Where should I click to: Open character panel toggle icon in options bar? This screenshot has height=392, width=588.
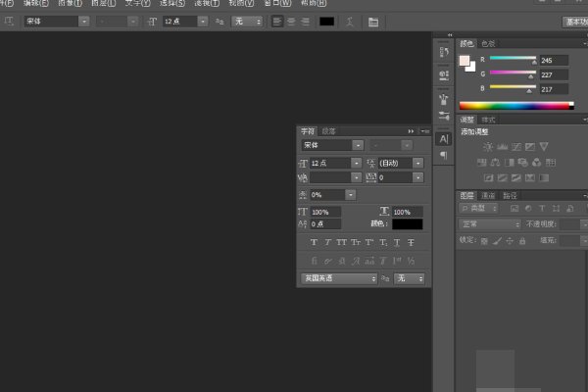[373, 21]
